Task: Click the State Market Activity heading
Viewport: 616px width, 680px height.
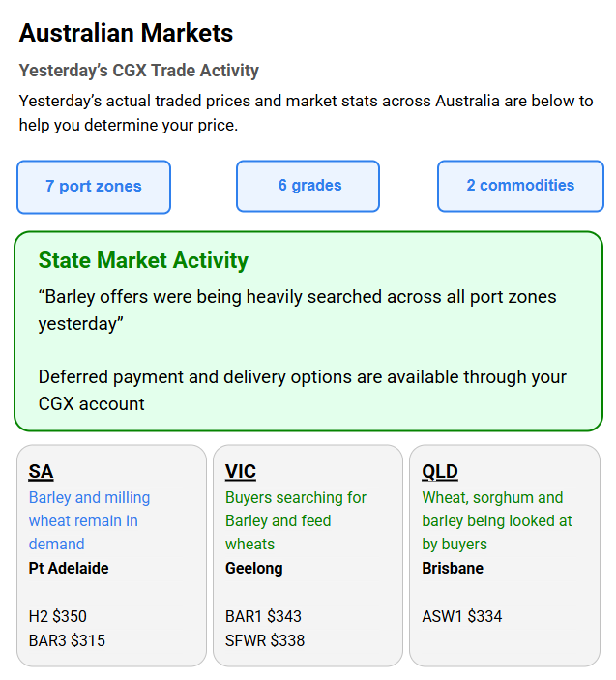Action: [143, 260]
